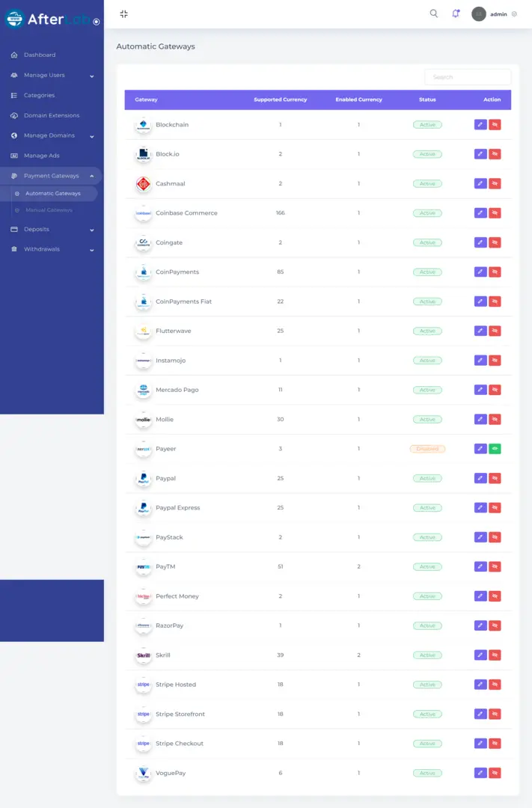The image size is (532, 808).
Task: Edit the Flutterwave gateway
Action: (480, 331)
